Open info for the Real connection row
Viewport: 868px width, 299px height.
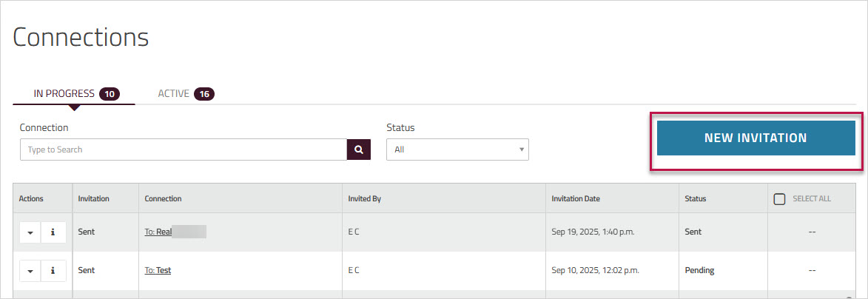click(53, 232)
